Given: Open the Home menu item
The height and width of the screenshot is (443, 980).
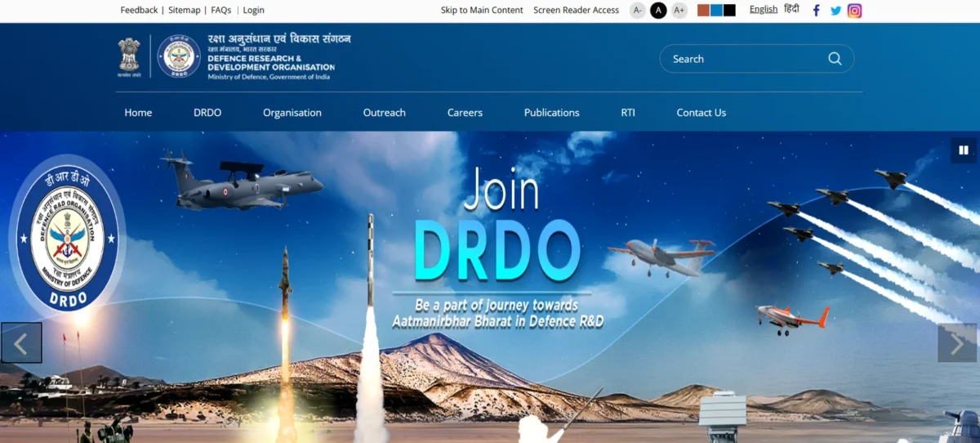Looking at the screenshot, I should [138, 113].
